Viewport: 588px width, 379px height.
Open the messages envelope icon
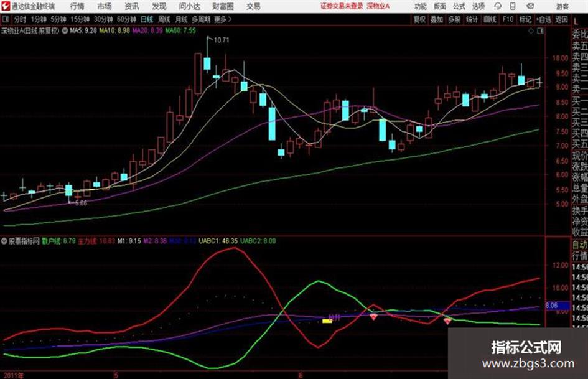click(530, 6)
